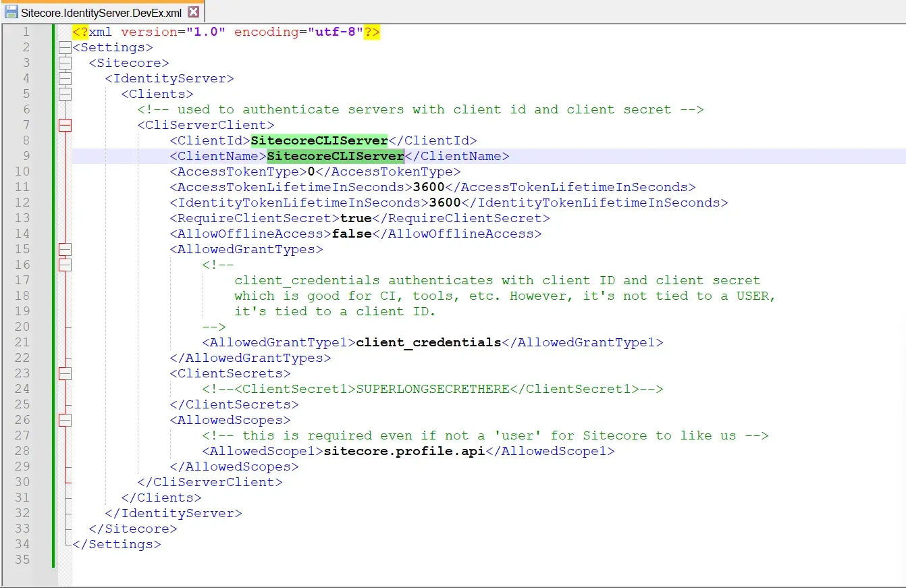The image size is (906, 588).
Task: Close the Sitecore.IdentityServer.DevEx.xml tab
Action: coord(193,11)
